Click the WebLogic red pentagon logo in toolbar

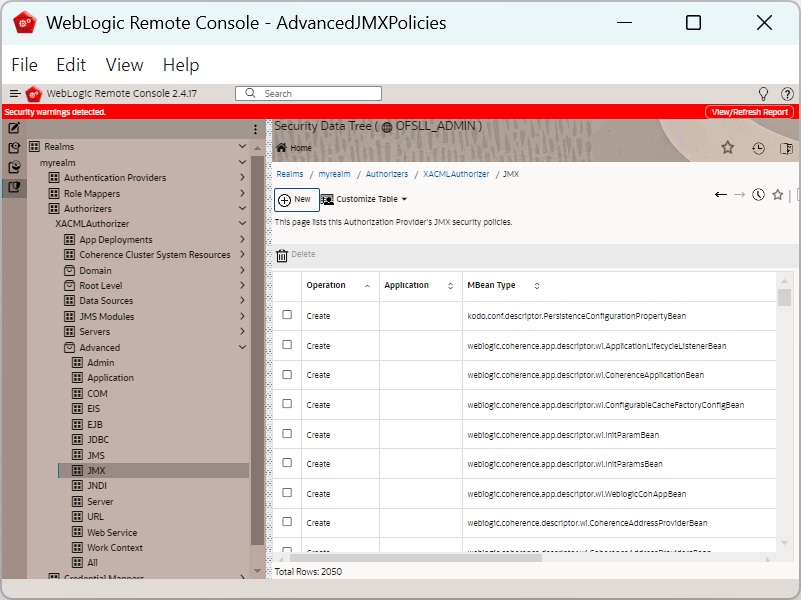[x=33, y=94]
